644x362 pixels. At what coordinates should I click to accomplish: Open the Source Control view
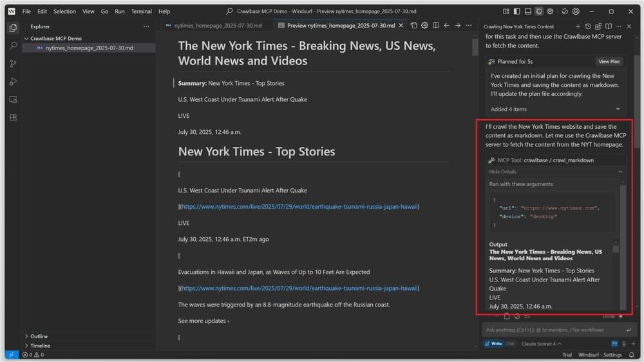point(12,64)
